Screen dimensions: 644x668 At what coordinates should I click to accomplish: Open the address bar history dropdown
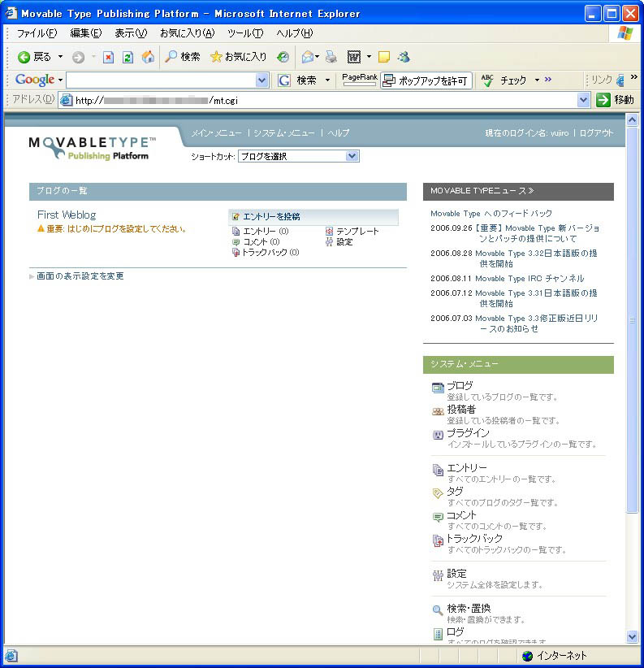583,100
